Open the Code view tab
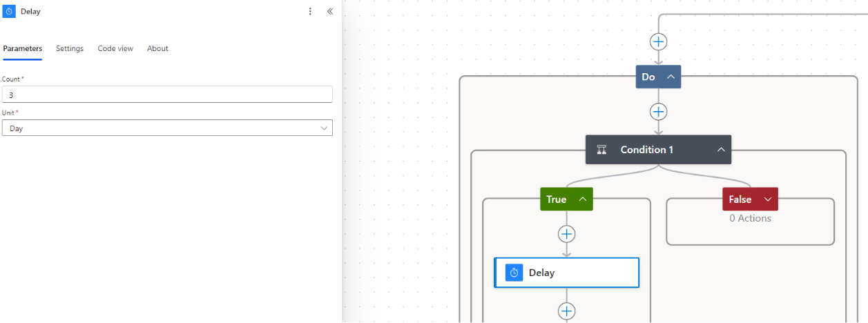Viewport: 868px width, 323px height. coord(115,48)
